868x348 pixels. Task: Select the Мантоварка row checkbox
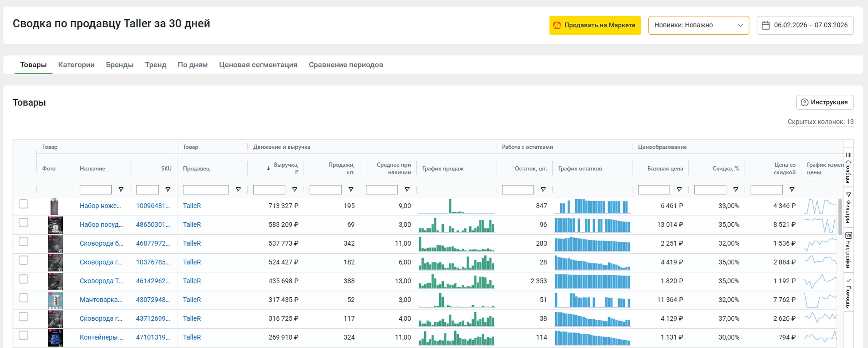coord(24,298)
